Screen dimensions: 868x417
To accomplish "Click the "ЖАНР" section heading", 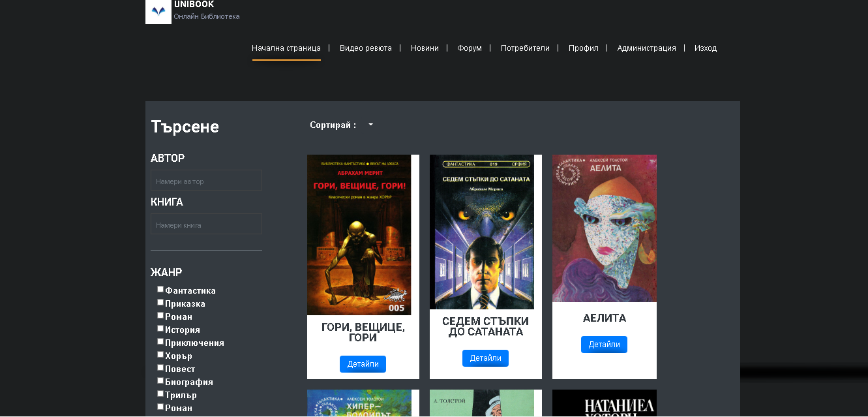I will click(x=166, y=272).
